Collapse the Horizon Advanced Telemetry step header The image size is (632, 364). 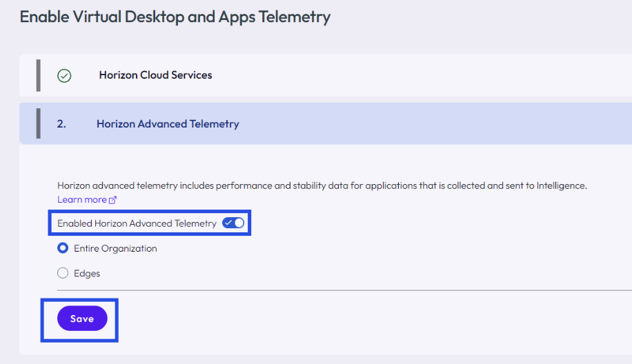pyautogui.click(x=326, y=123)
